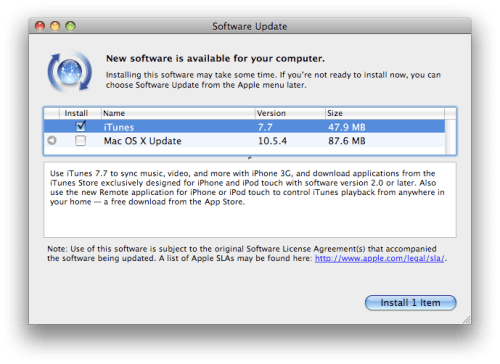This screenshot has height=364, width=500.
Task: Uncheck the iTunes install checkbox
Action: click(x=80, y=126)
